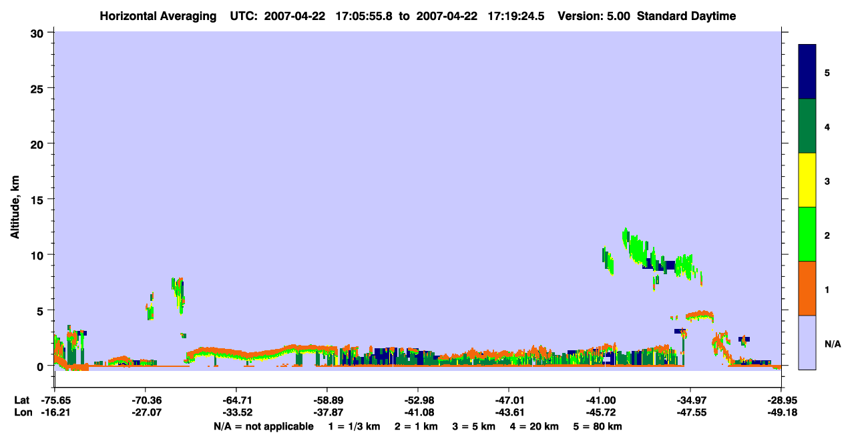Click the '1 = 1/3 km' legend note
This screenshot has width=868, height=445.
(355, 426)
